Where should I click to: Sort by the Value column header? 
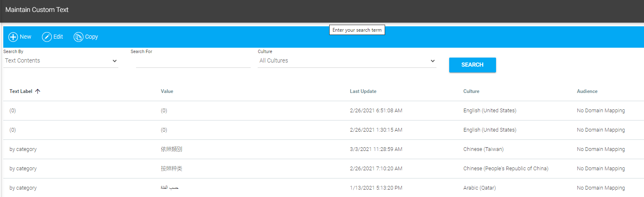tap(167, 91)
